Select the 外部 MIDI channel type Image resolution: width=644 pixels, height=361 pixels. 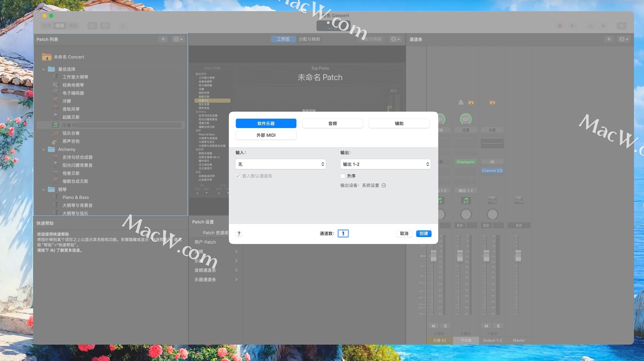click(266, 135)
